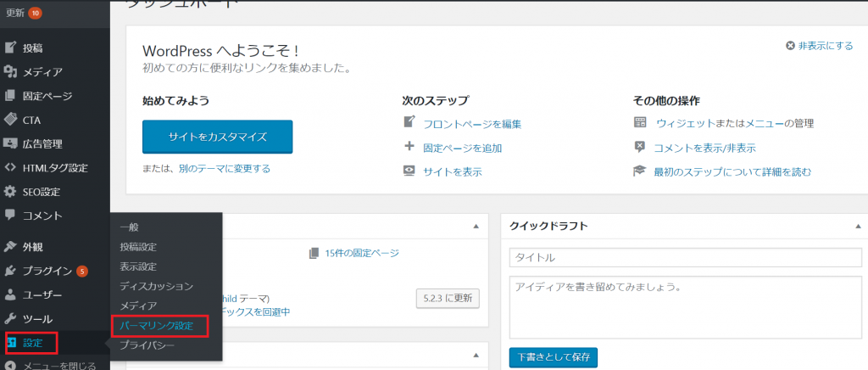Screen dimensions: 868x370
Task: Select パーマリンク設定 in the submenu
Action: 156,326
